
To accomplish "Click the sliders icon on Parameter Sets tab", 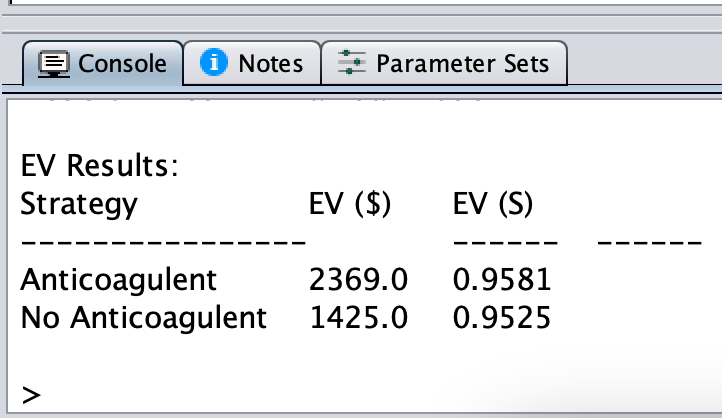I will [352, 64].
